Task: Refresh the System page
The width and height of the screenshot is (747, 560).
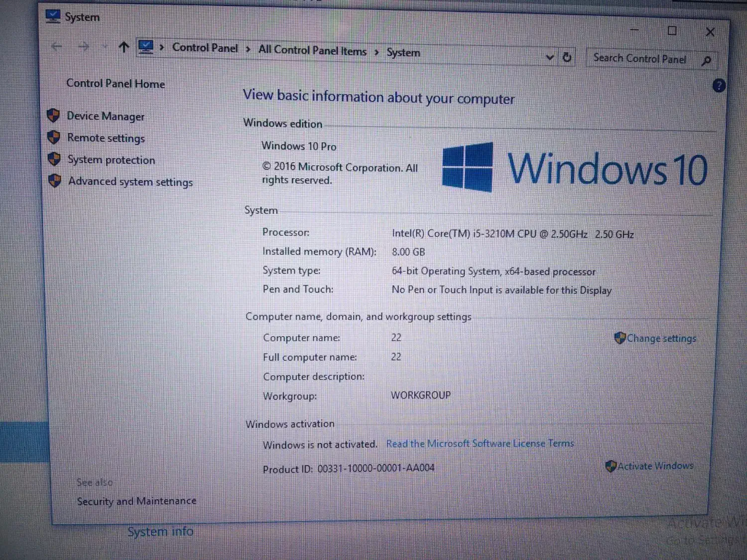Action: tap(567, 57)
